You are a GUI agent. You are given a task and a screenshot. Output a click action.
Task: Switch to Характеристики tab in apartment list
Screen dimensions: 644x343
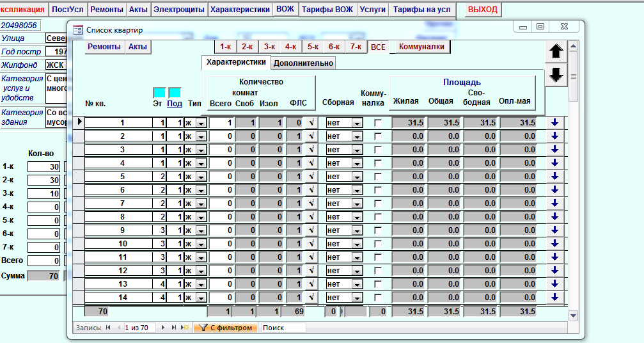(x=236, y=63)
